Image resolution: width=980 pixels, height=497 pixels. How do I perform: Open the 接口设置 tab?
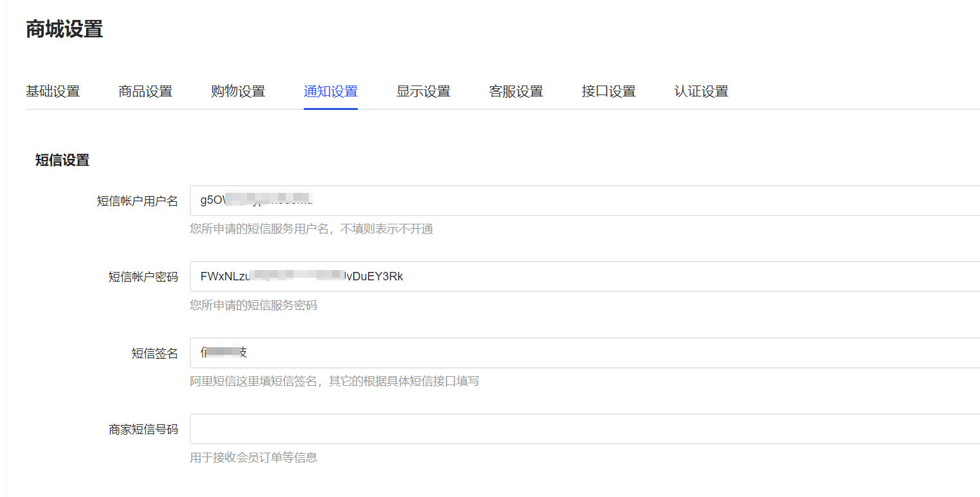coord(609,91)
